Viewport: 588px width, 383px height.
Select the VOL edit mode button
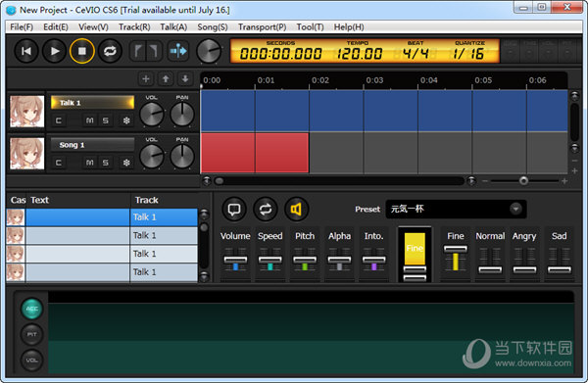pos(32,360)
